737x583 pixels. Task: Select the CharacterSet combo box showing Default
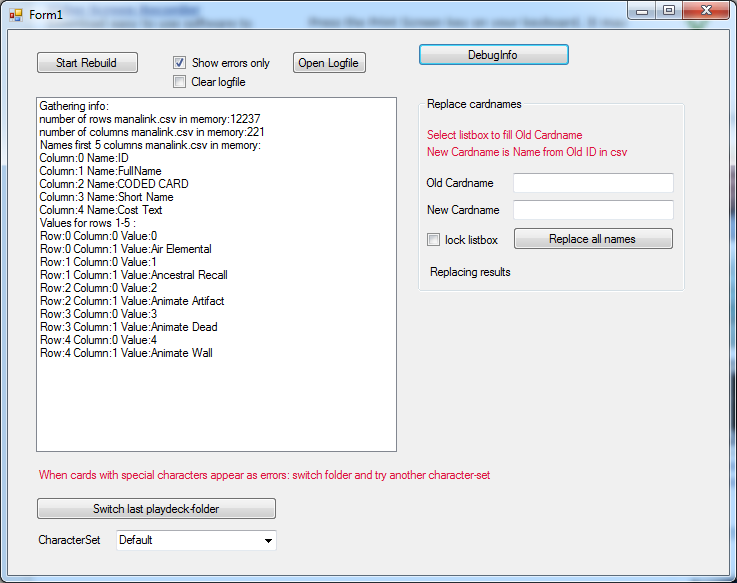190,541
